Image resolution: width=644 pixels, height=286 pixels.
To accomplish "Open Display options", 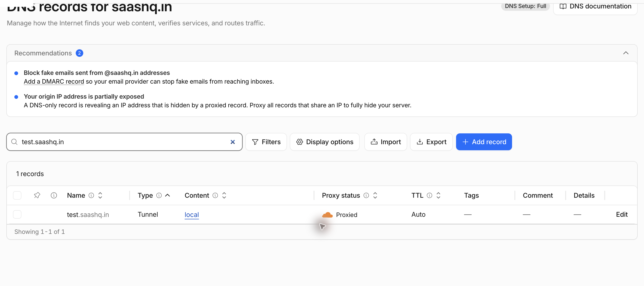I will [x=325, y=142].
